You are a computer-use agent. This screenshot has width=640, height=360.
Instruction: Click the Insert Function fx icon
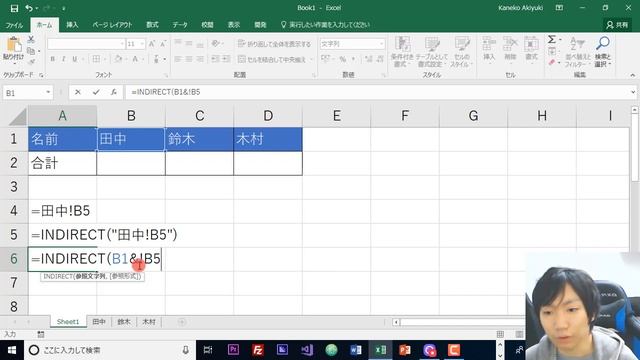[114, 92]
